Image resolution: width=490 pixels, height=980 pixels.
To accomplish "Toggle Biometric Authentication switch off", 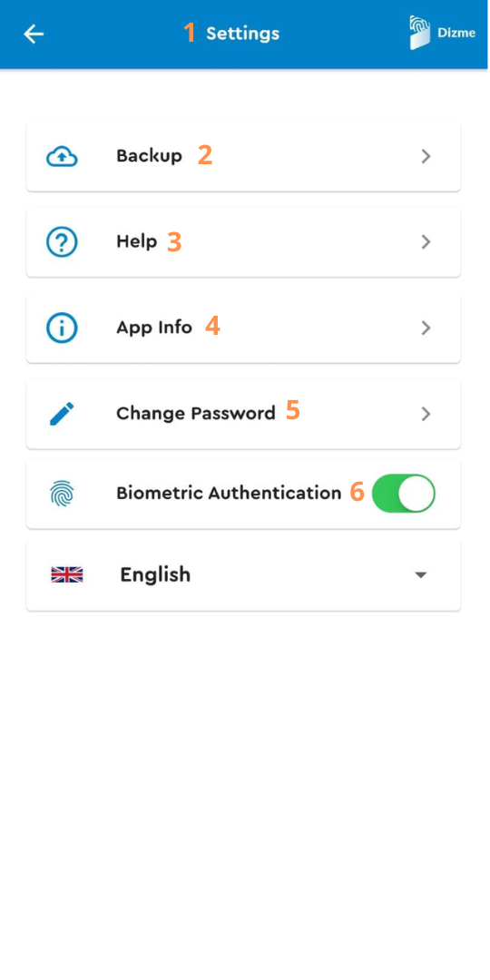I will (403, 493).
